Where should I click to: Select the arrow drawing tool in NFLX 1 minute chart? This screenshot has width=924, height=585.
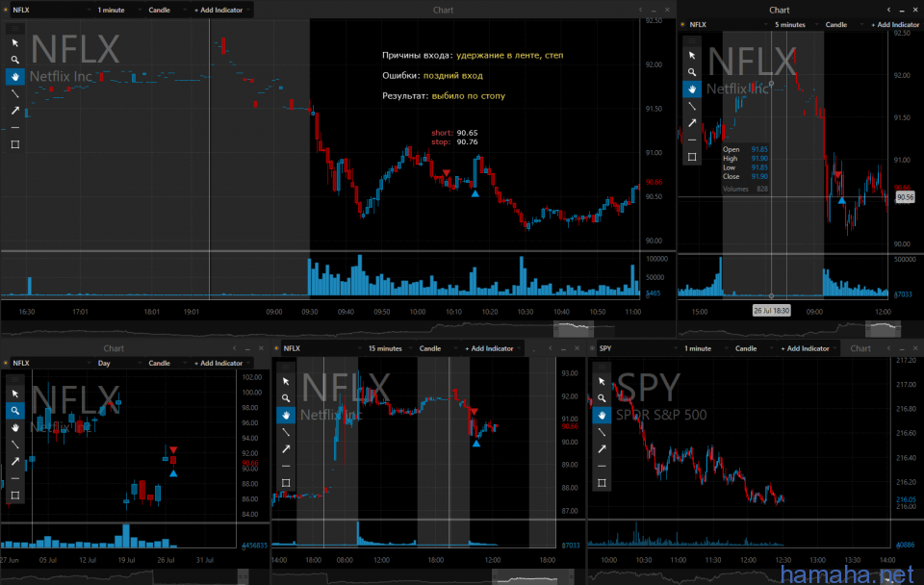click(x=15, y=110)
